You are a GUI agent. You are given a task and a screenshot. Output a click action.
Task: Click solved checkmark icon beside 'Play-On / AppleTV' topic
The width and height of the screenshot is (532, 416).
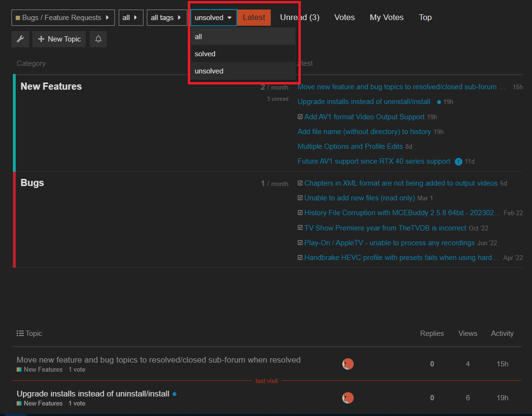(300, 243)
